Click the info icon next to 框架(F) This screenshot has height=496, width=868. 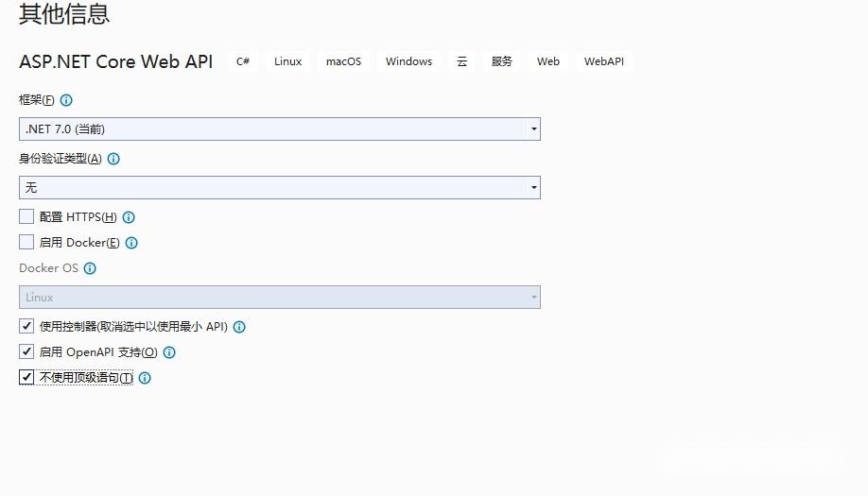pyautogui.click(x=66, y=100)
